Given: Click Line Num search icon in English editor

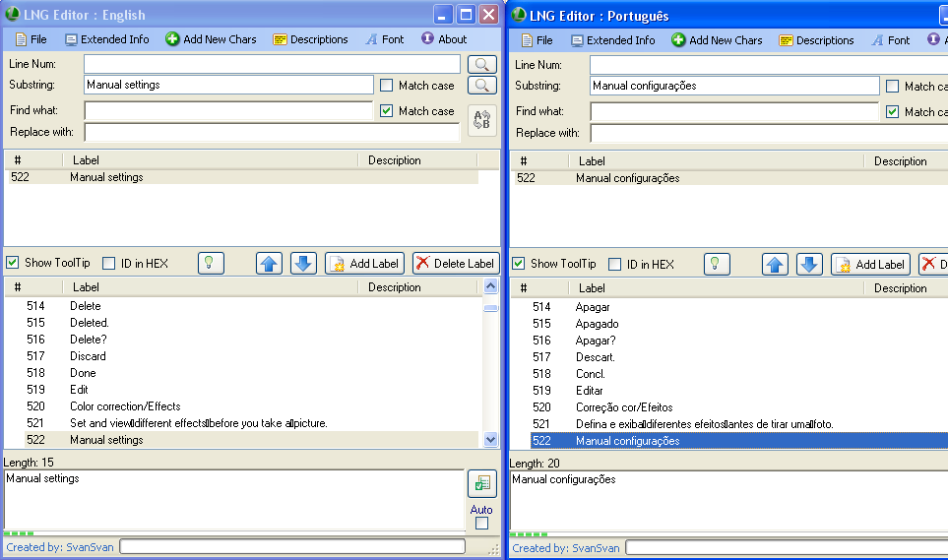Looking at the screenshot, I should (x=481, y=64).
